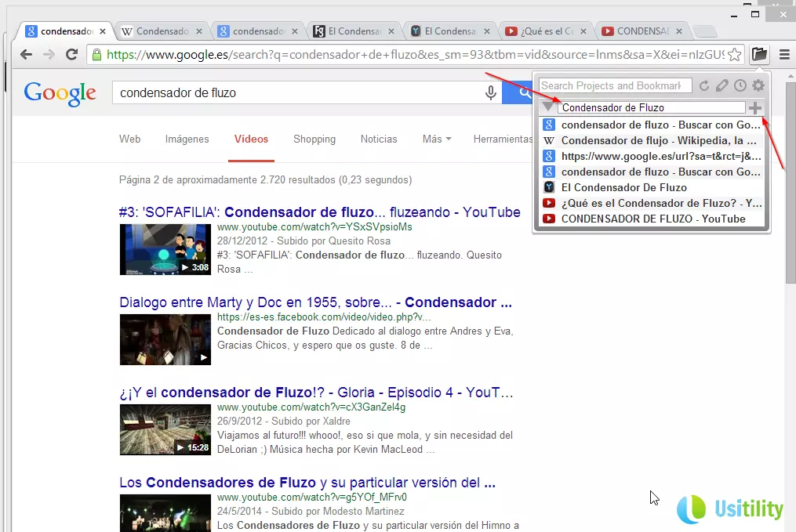The height and width of the screenshot is (532, 796).
Task: Click the Search Projects and Bookmarks field
Action: [x=615, y=85]
